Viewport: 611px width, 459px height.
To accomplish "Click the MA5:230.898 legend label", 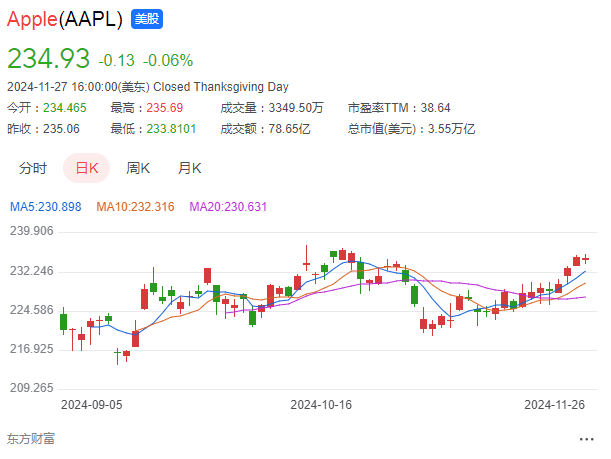I will tap(46, 207).
